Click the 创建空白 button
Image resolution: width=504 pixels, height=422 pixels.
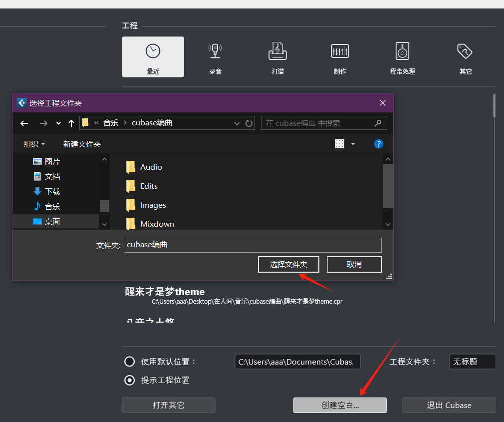(x=340, y=405)
